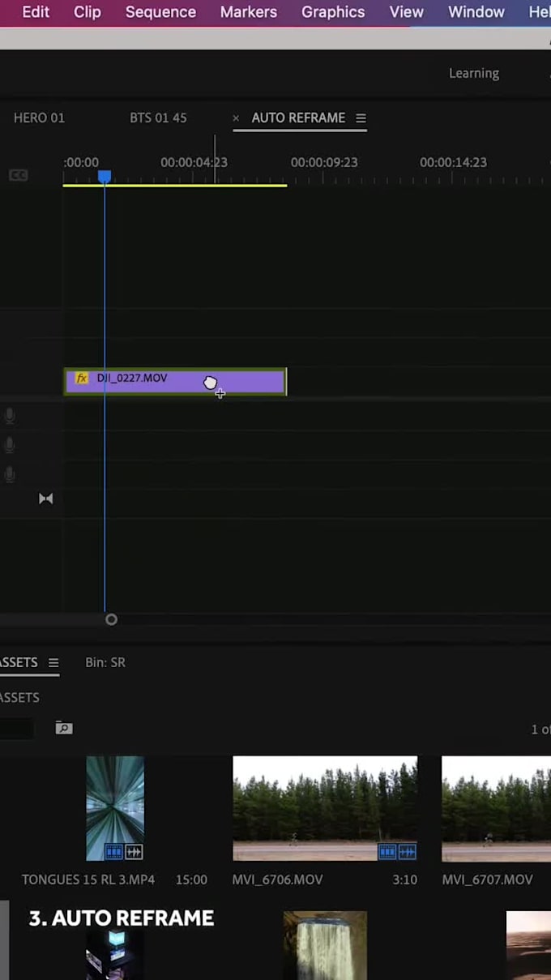The width and height of the screenshot is (551, 980).
Task: Click the MVI_6707.MOV file name
Action: click(488, 879)
